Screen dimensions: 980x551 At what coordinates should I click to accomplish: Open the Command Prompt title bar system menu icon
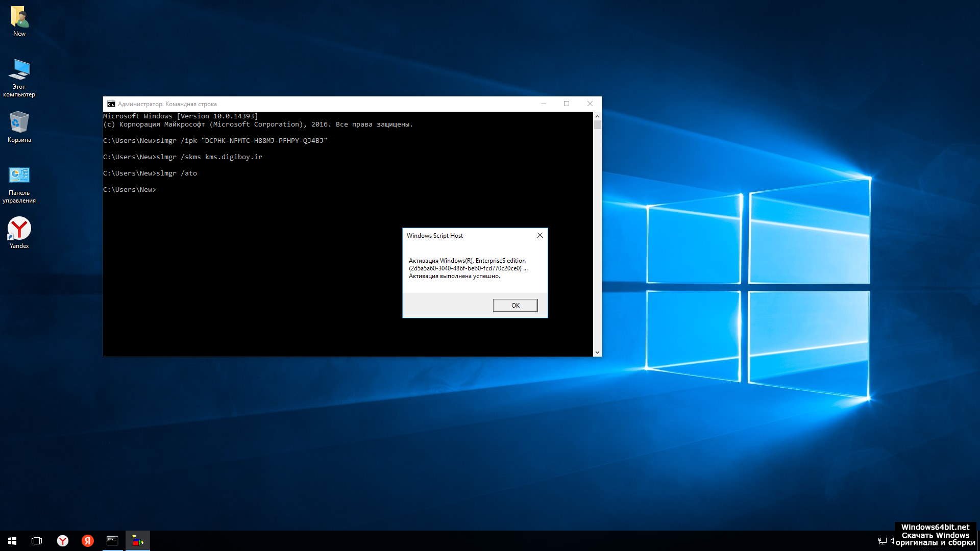pyautogui.click(x=111, y=104)
